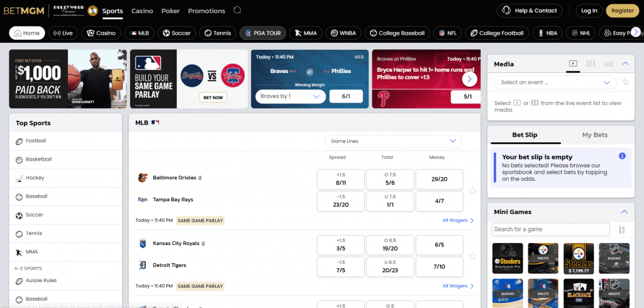Open Baseball in Top Sports
The height and width of the screenshot is (308, 644).
click(x=65, y=197)
